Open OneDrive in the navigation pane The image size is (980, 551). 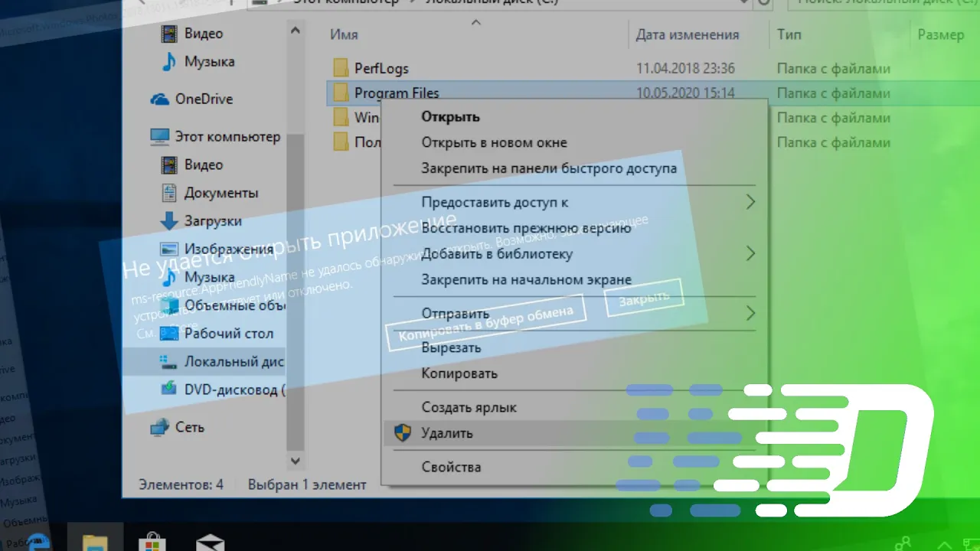(x=204, y=99)
